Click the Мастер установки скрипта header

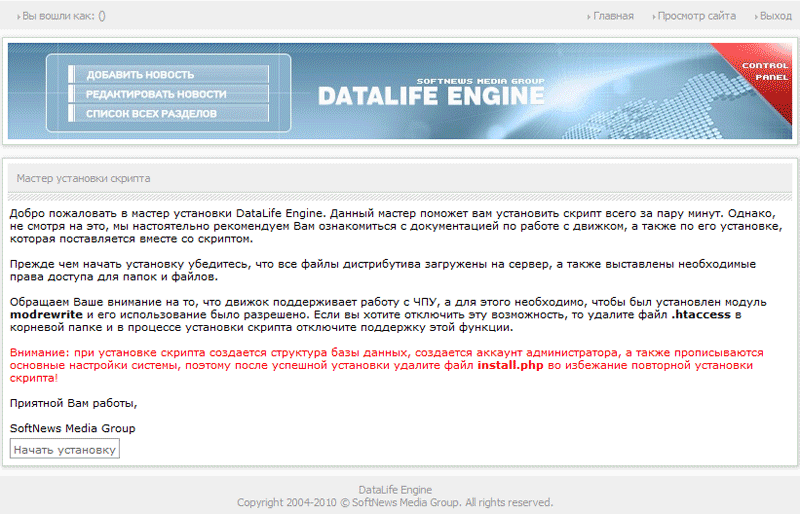pyautogui.click(x=83, y=178)
